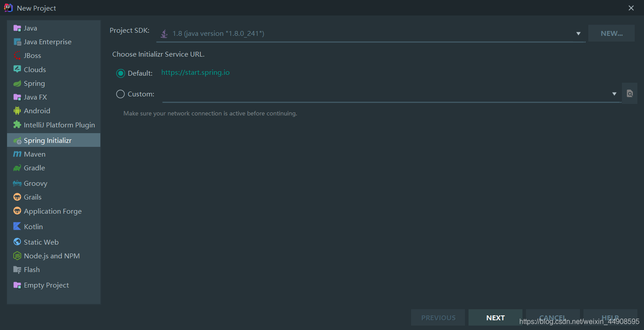644x330 pixels.
Task: Select 'Application Forge' in the list
Action: (x=53, y=211)
